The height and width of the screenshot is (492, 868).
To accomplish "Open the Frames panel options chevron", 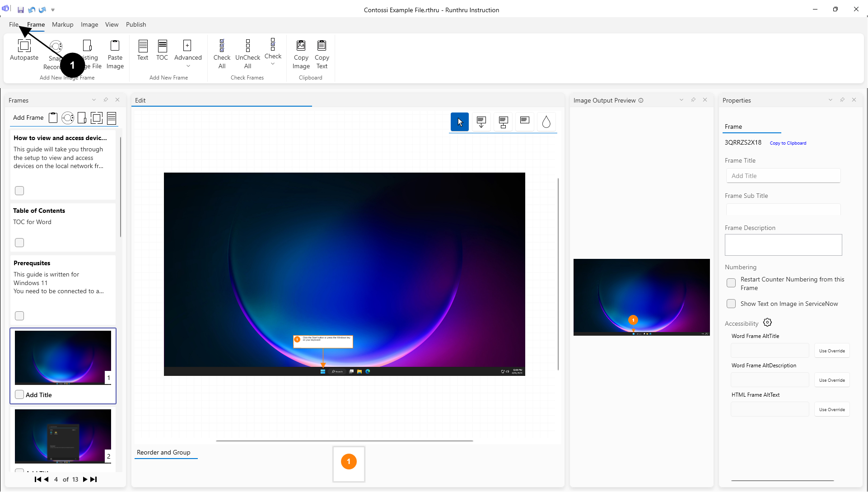I will [94, 100].
